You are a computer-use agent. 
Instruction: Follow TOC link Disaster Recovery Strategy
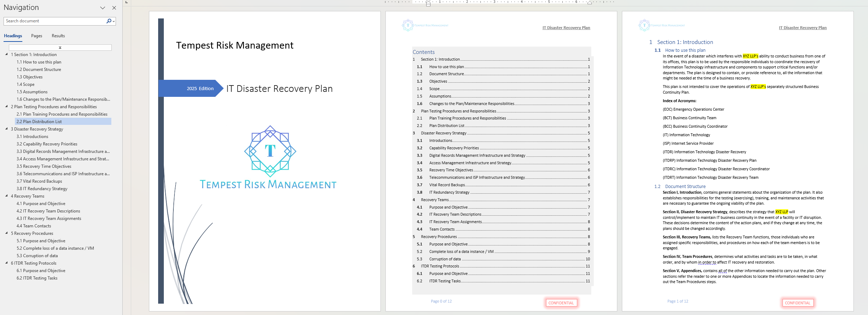(x=501, y=133)
